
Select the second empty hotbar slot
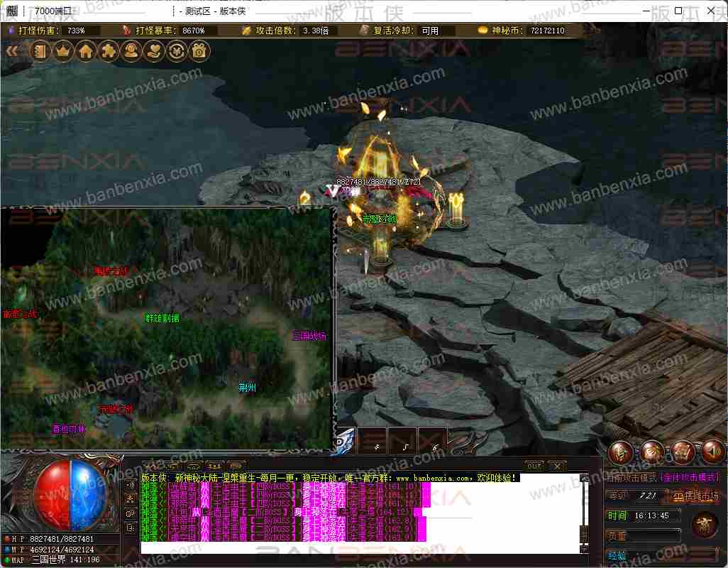pyautogui.click(x=402, y=441)
